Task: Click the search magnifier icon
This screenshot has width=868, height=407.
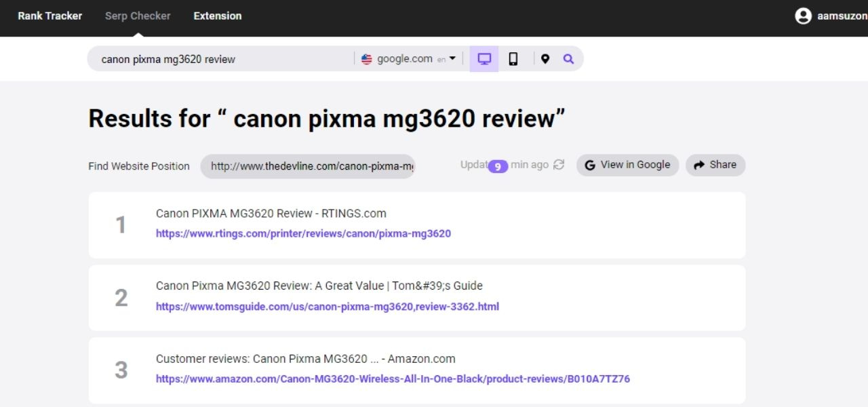Action: [x=568, y=59]
